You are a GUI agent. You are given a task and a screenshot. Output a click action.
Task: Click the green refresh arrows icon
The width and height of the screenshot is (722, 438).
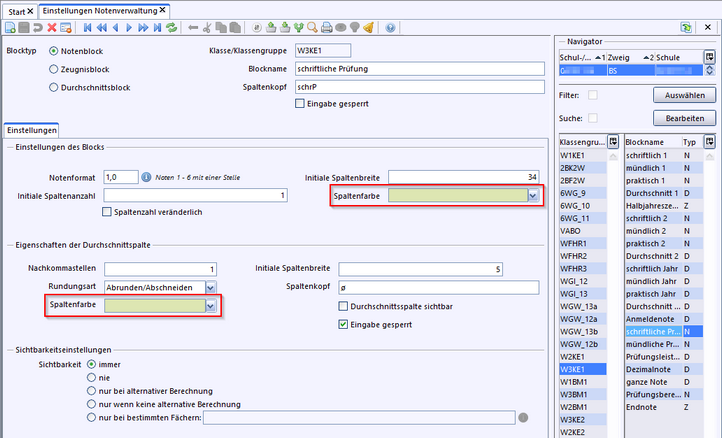pos(172,28)
